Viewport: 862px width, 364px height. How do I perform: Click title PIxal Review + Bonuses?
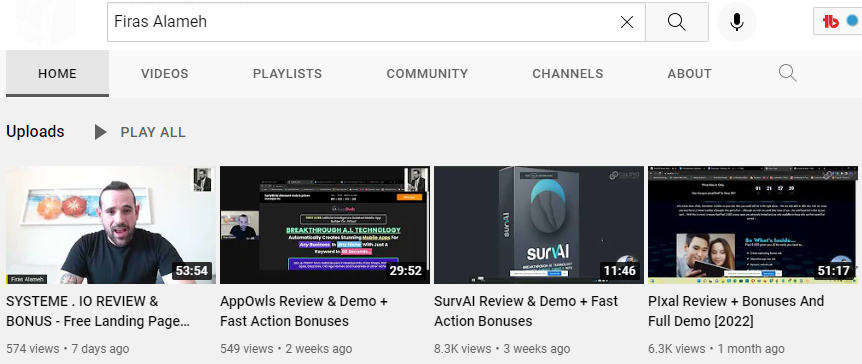point(736,311)
